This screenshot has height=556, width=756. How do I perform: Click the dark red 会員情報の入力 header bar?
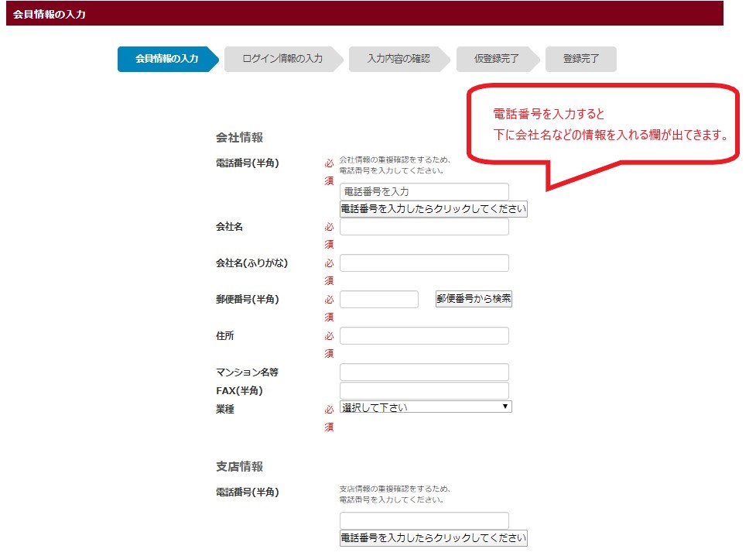point(364,13)
